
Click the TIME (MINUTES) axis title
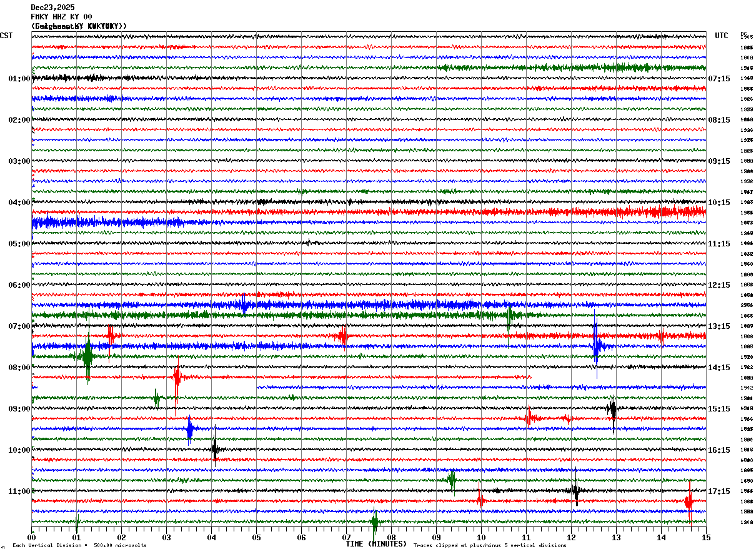(376, 544)
